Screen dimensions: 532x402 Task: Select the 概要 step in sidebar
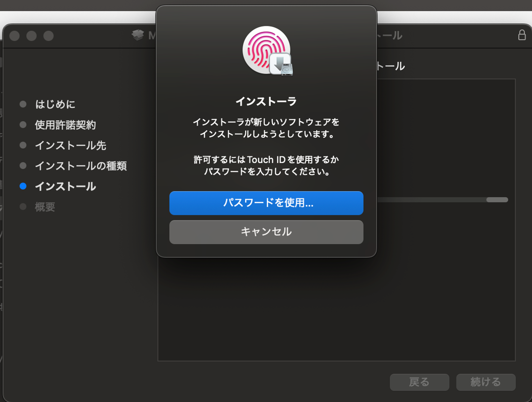45,207
